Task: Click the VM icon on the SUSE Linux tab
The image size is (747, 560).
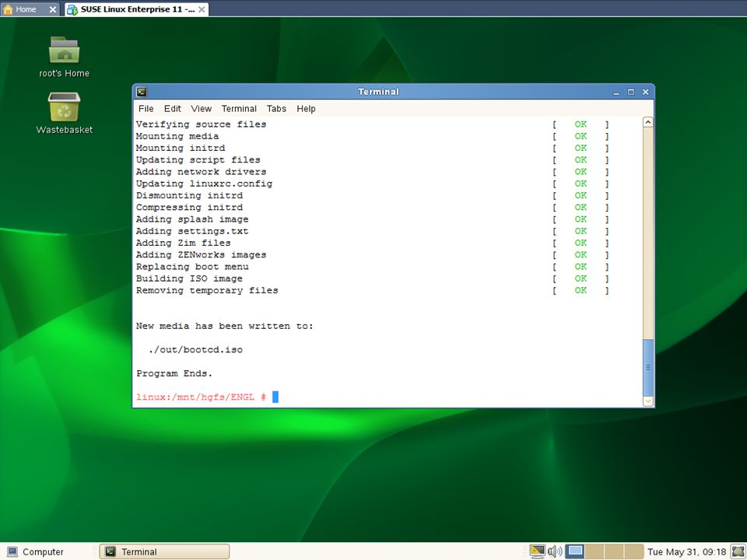Action: pos(72,9)
